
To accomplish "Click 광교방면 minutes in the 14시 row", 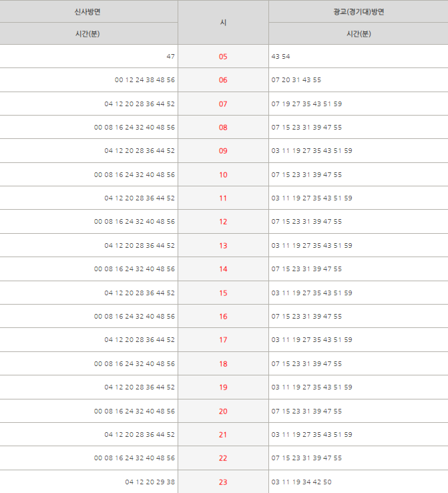I will pyautogui.click(x=306, y=269).
